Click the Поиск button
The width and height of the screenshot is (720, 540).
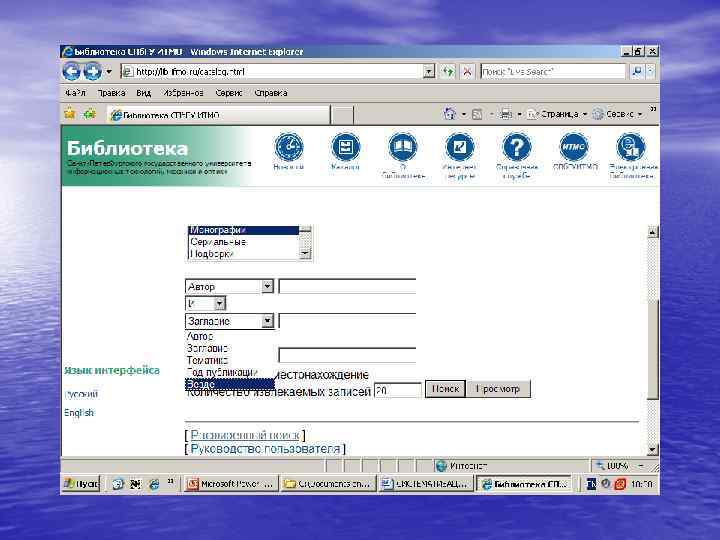(445, 388)
